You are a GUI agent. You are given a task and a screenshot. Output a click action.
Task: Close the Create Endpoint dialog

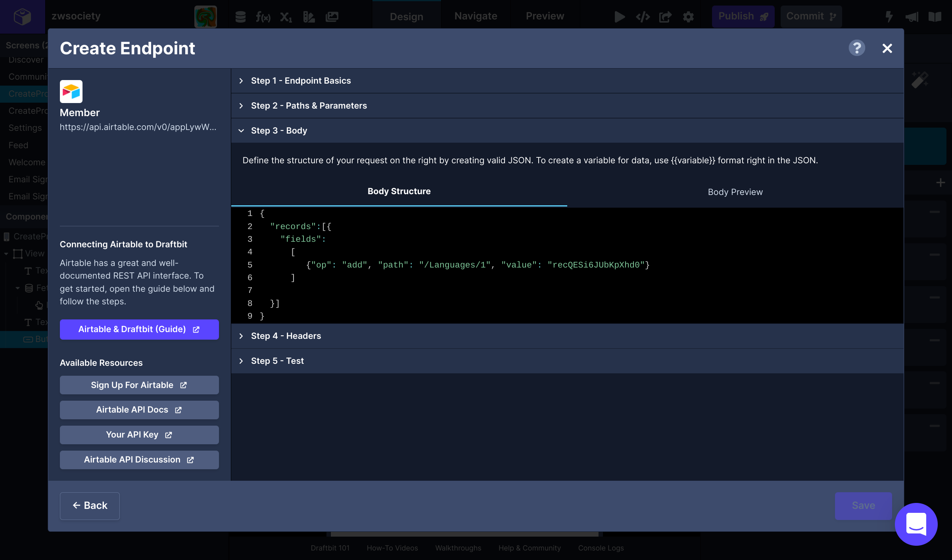(x=887, y=48)
